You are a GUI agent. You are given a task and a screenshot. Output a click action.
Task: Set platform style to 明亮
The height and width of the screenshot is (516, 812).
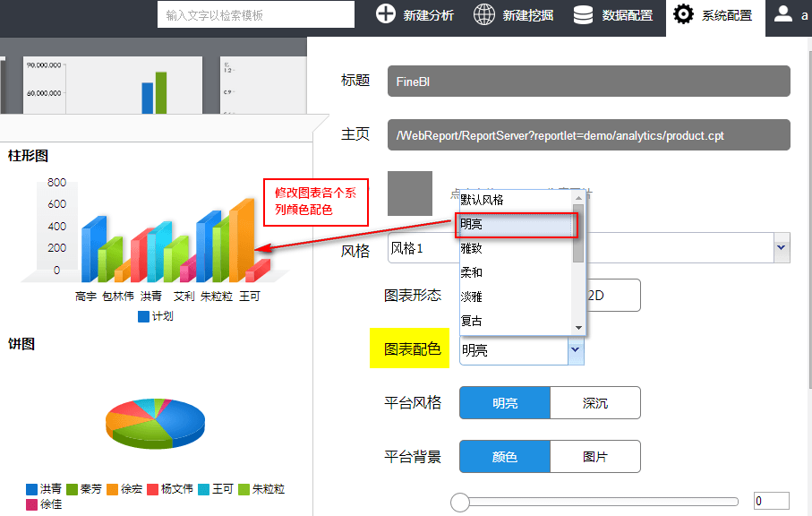504,403
